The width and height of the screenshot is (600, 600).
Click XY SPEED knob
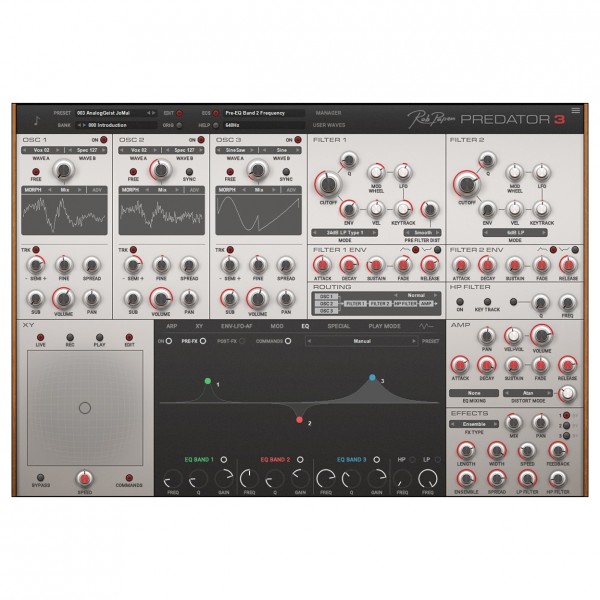(x=85, y=478)
